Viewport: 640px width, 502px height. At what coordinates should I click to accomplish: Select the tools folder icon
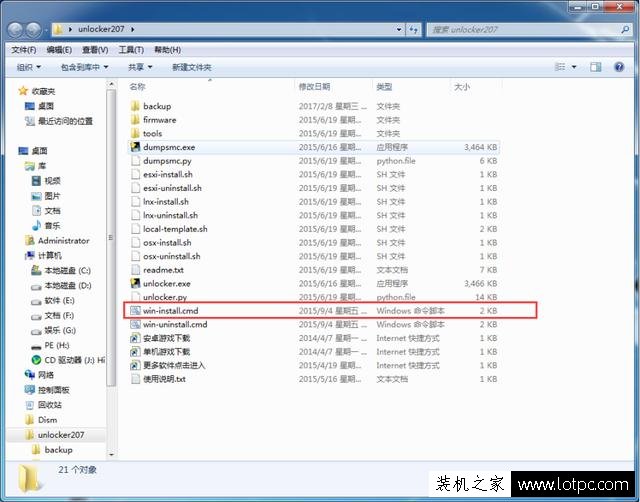tap(136, 133)
